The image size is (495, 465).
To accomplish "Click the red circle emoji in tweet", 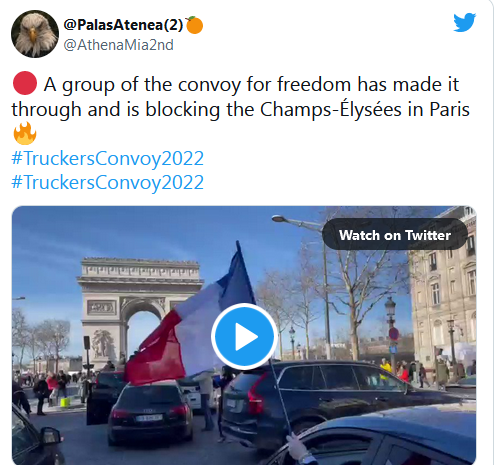I will 25,83.
